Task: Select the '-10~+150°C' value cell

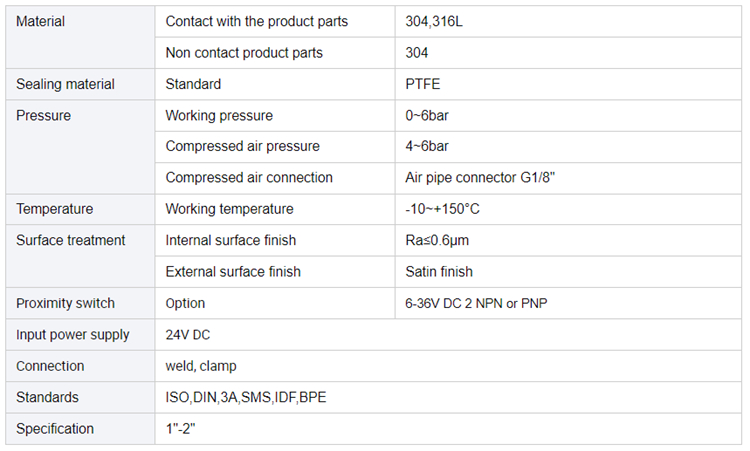Action: 568,209
